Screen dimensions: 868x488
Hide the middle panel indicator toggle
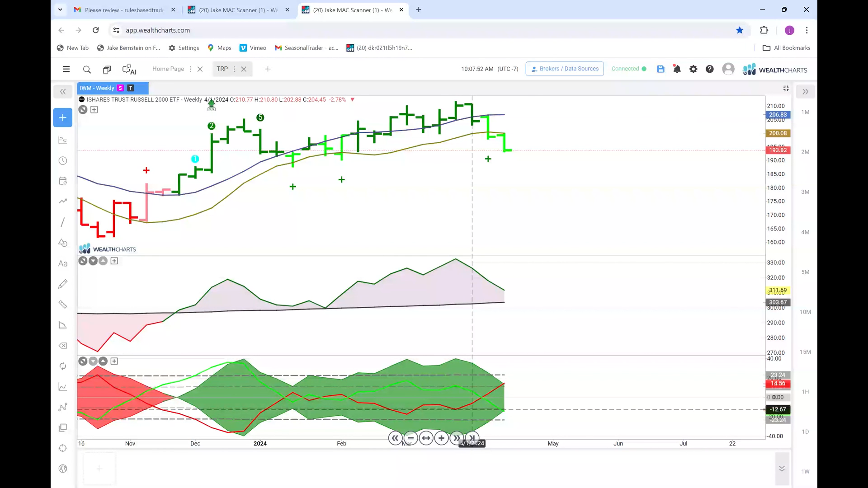(83, 261)
